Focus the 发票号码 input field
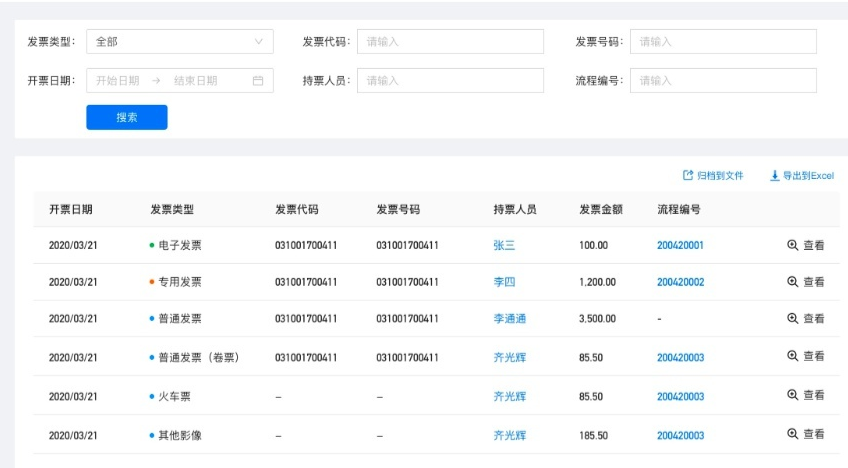 (x=723, y=42)
